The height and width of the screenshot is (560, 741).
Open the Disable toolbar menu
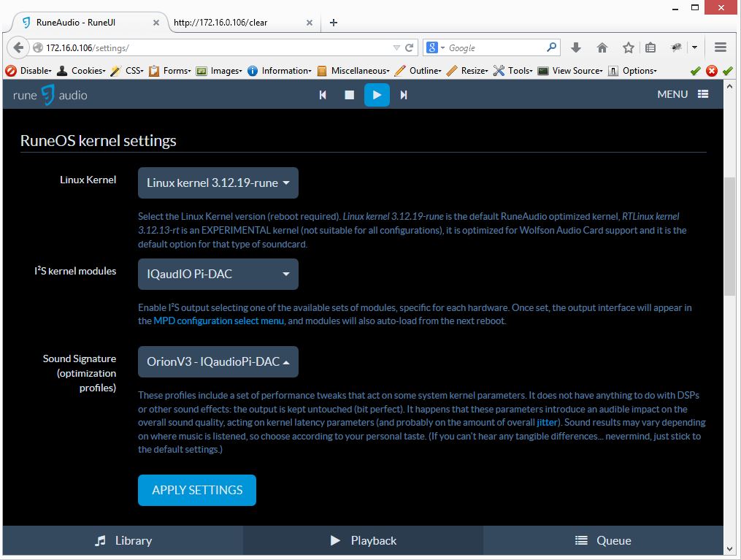pyautogui.click(x=28, y=71)
